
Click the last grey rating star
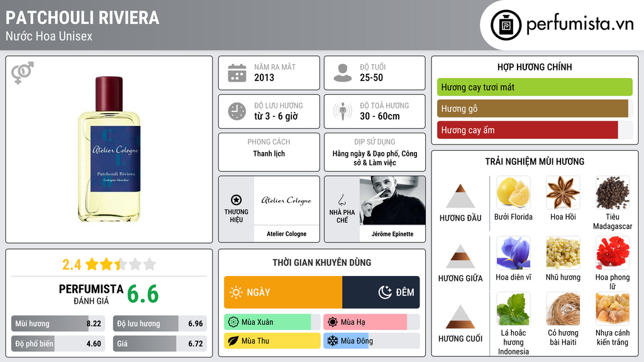click(150, 264)
